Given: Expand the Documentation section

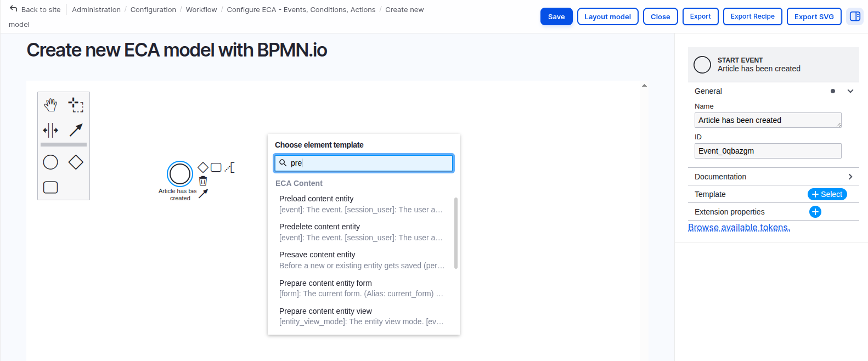Looking at the screenshot, I should click(x=850, y=177).
